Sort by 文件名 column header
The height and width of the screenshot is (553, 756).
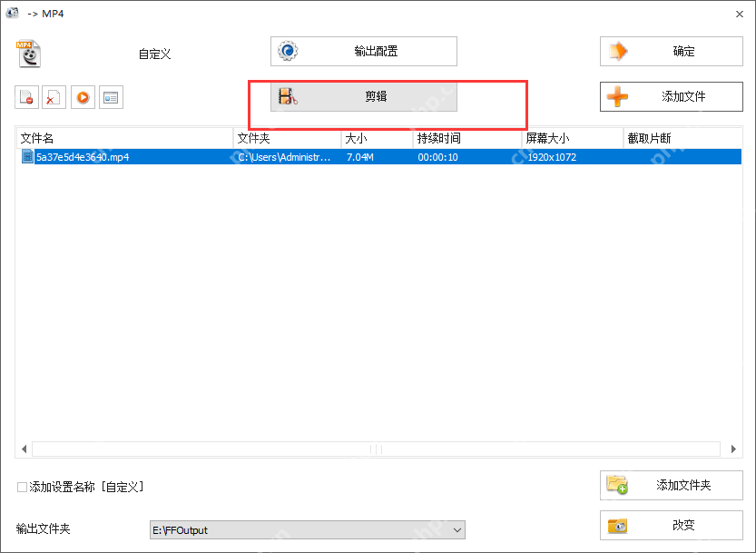125,139
